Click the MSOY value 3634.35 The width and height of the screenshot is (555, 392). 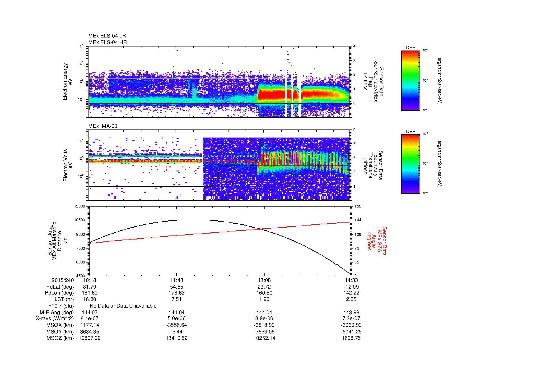[x=89, y=332]
